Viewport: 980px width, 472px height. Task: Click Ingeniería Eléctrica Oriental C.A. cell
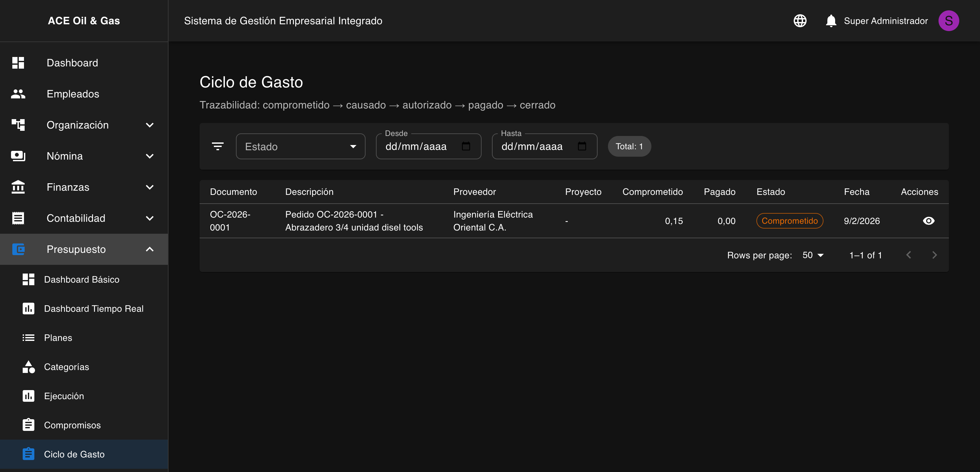coord(493,221)
